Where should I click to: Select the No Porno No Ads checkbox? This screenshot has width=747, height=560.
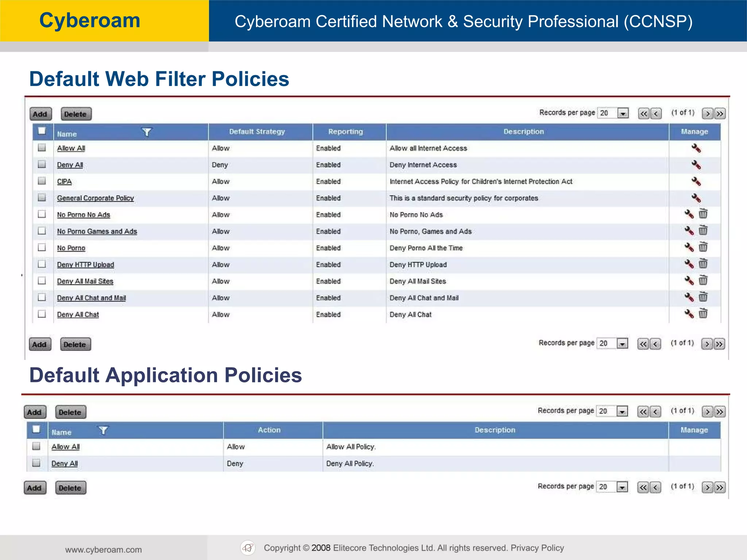pos(42,214)
